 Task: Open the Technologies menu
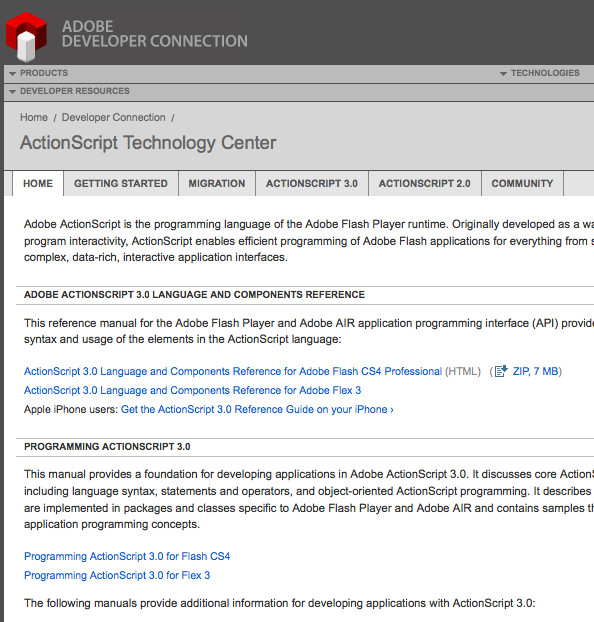point(545,73)
